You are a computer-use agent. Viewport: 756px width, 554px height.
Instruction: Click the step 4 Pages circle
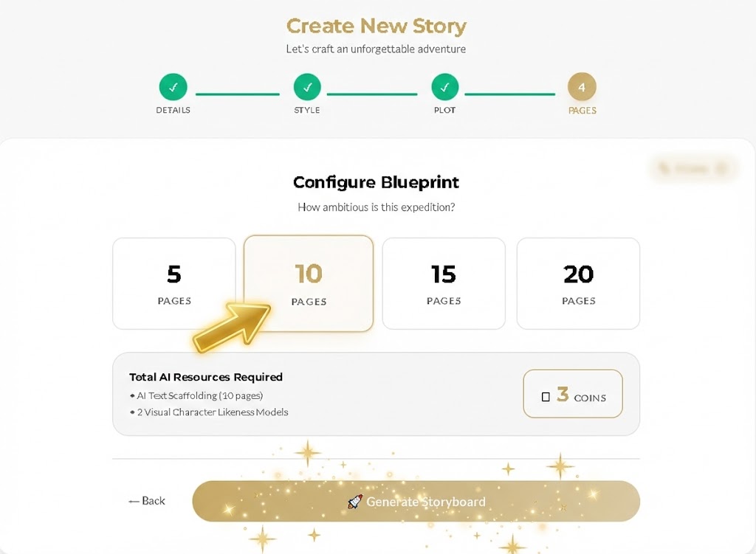click(x=582, y=87)
